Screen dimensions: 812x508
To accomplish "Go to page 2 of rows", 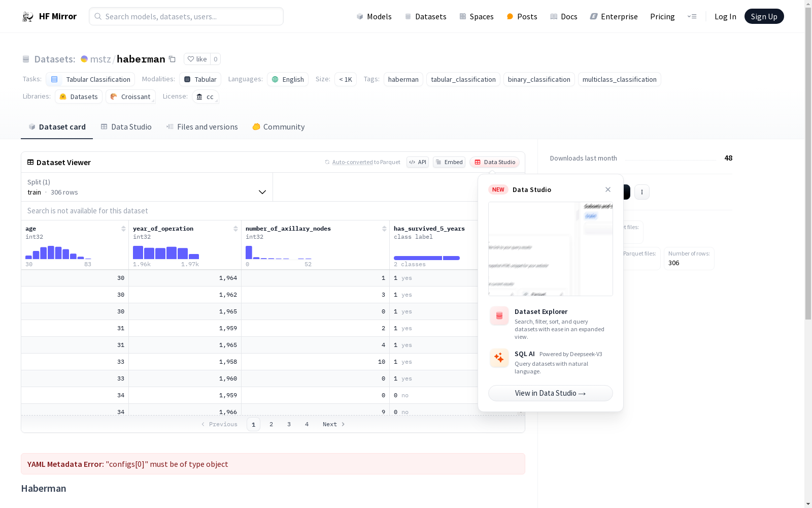I will click(x=272, y=424).
